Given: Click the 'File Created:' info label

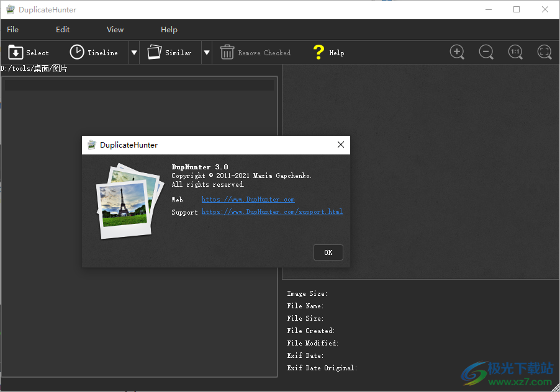Looking at the screenshot, I should click(310, 331).
